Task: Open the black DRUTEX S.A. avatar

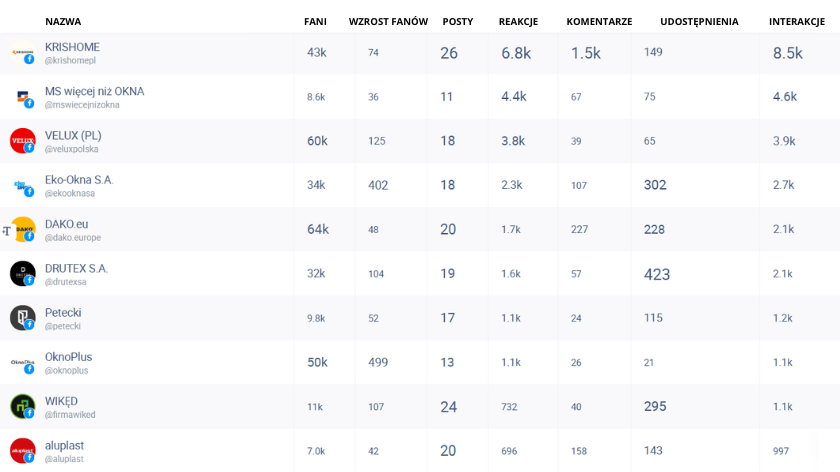Action: point(22,274)
